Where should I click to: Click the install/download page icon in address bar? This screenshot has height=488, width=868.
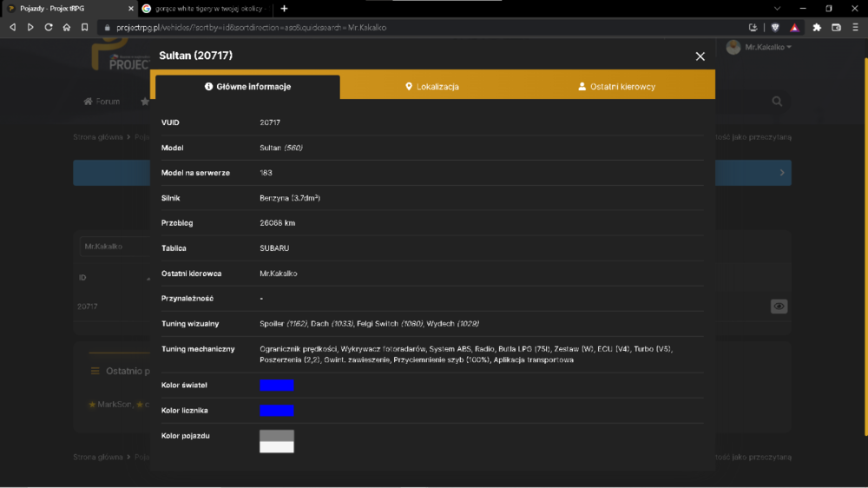753,27
